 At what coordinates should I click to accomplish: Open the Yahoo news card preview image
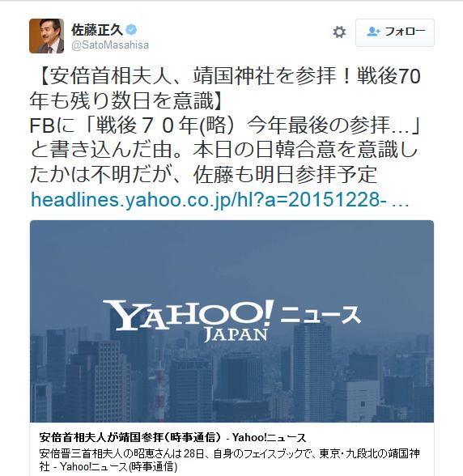[x=231, y=321]
